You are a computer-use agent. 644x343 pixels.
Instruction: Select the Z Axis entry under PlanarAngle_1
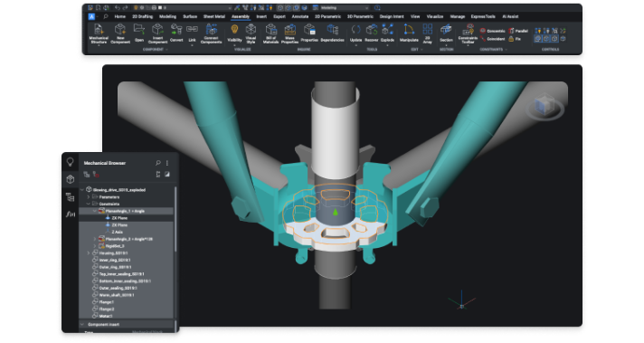[x=117, y=232]
